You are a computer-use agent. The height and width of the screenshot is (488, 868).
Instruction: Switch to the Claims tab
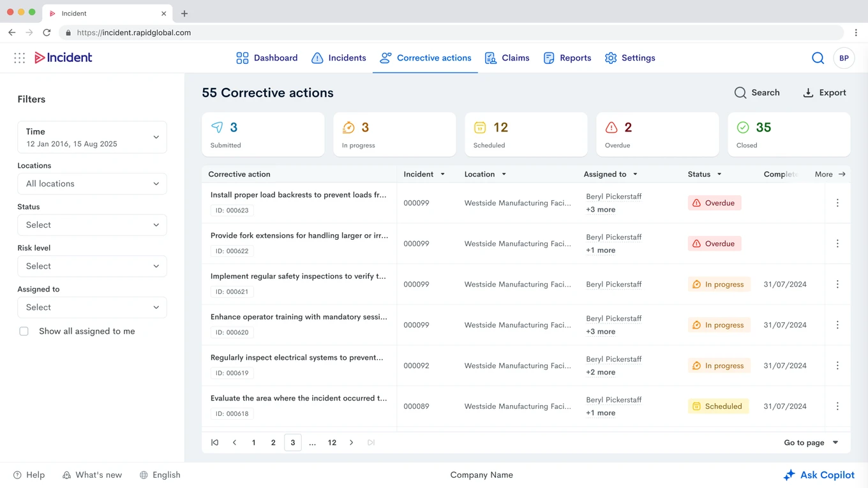point(507,58)
